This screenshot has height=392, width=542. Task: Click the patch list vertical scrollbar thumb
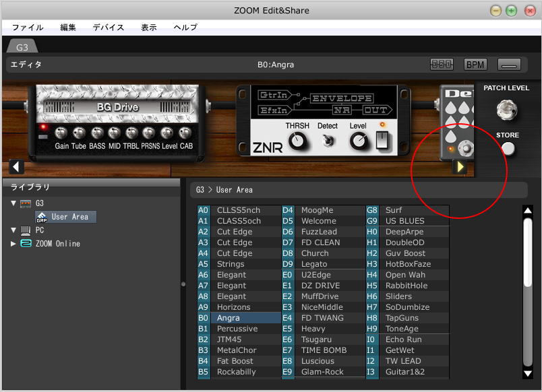tap(527, 252)
